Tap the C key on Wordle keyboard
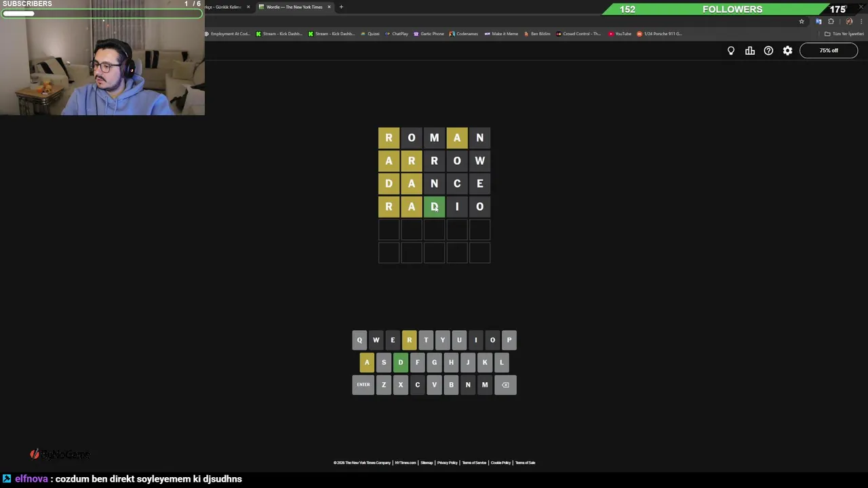 [417, 385]
